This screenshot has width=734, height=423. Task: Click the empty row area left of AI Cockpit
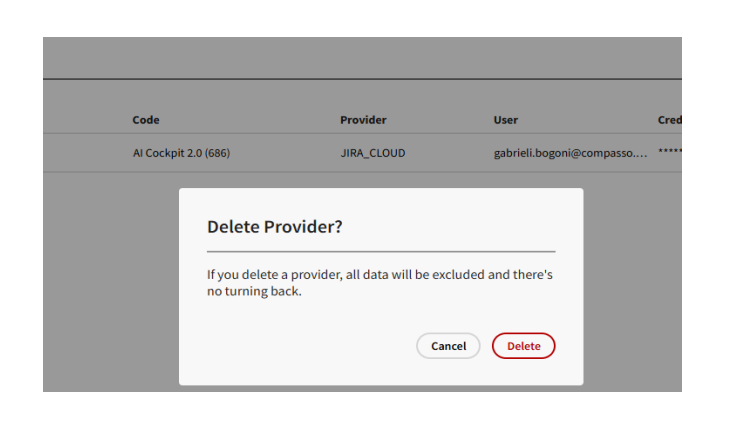point(85,153)
